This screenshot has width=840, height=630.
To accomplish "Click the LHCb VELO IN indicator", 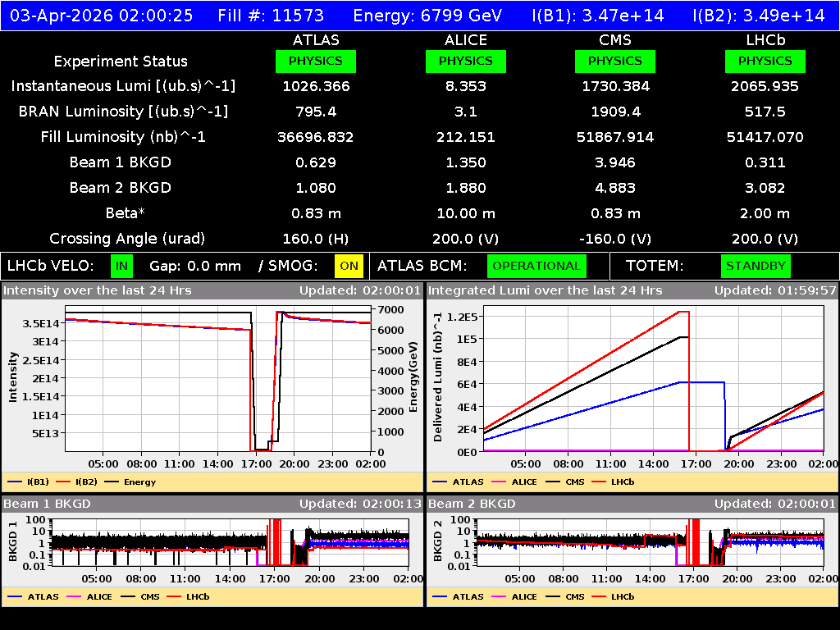I will click(x=120, y=266).
